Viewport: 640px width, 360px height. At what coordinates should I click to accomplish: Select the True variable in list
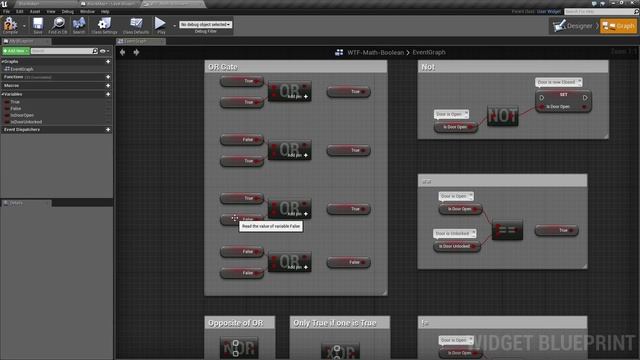(15, 102)
